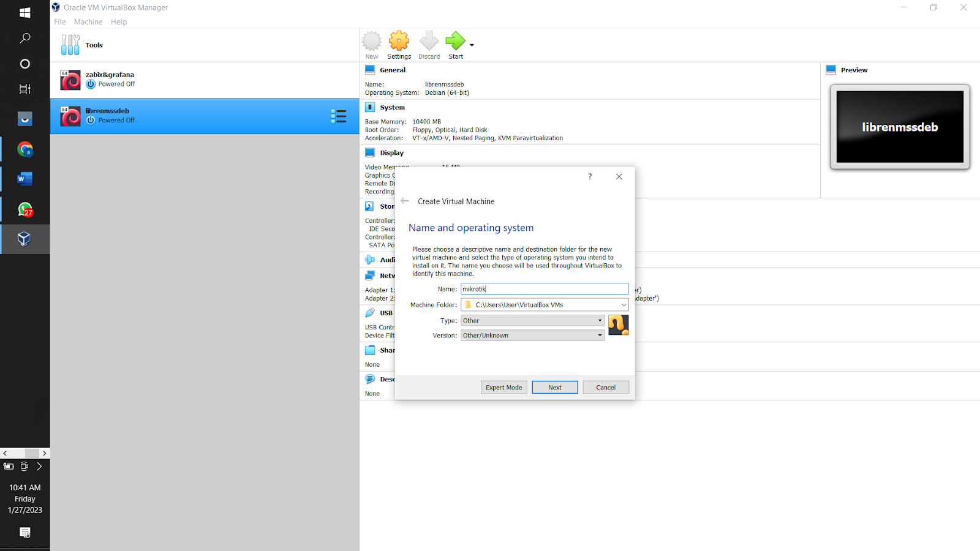Select the librenmssdeb virtual machine
Screen dimensions: 980x551
click(x=205, y=116)
